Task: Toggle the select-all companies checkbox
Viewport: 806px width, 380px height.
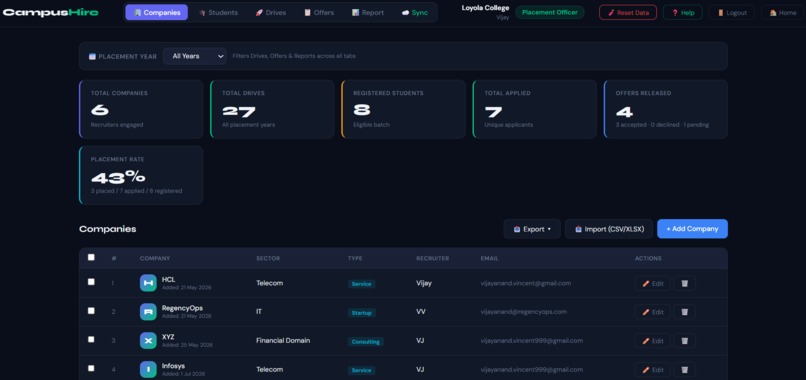Action: 91,257
